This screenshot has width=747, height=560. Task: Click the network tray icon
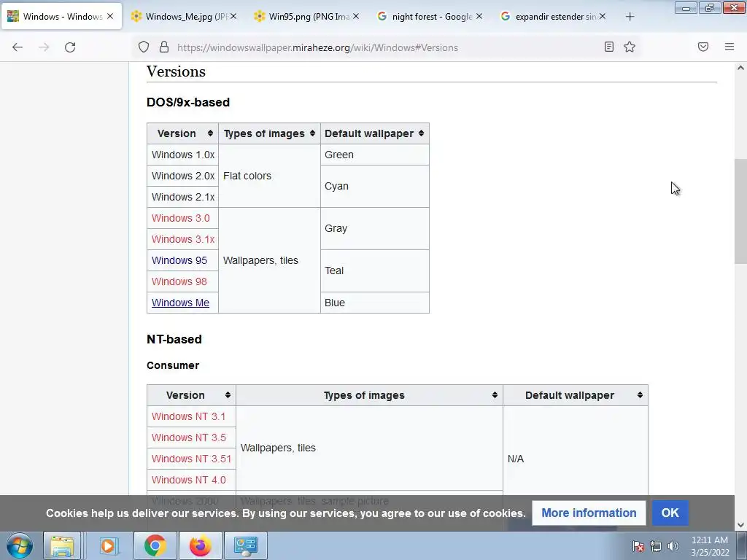pos(656,546)
